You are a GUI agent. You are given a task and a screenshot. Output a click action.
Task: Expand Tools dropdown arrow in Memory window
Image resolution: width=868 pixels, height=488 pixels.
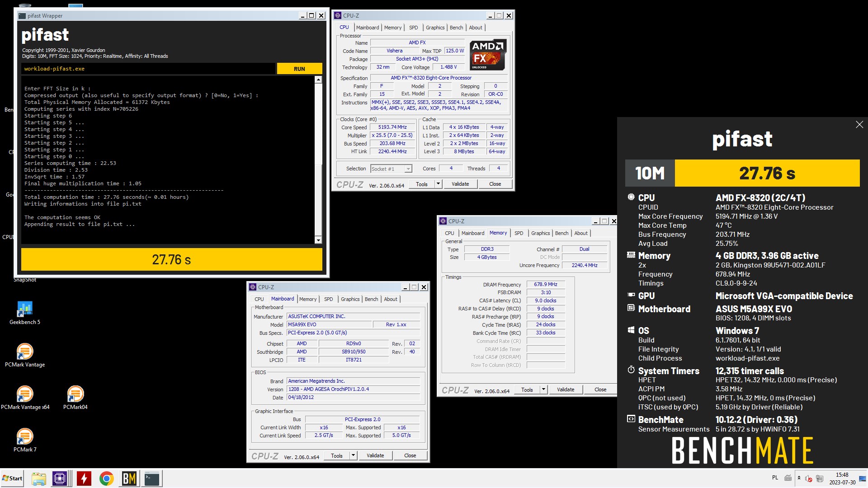coord(543,389)
